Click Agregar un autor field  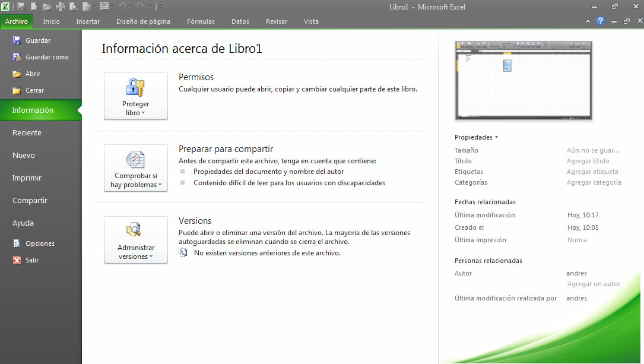[x=594, y=284]
